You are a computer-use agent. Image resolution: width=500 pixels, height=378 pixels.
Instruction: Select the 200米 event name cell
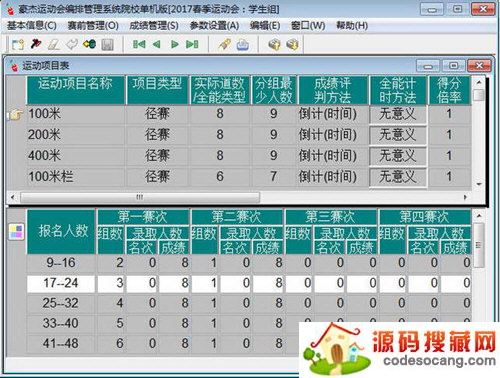75,135
